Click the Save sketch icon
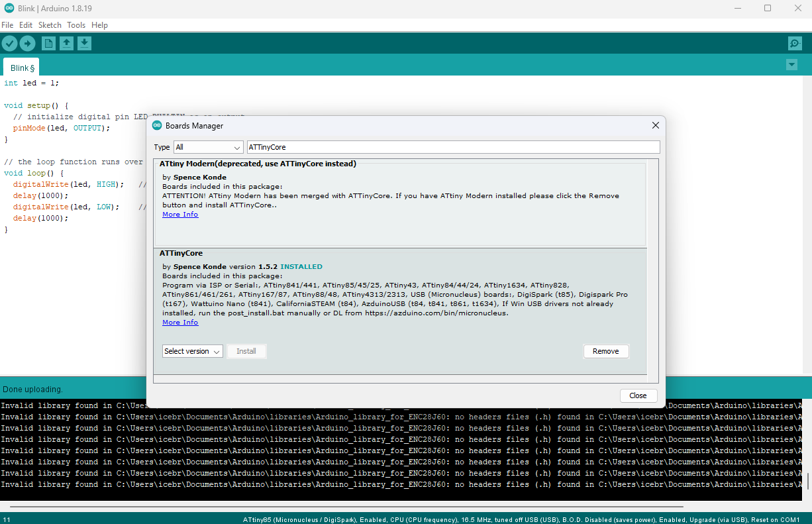This screenshot has height=524, width=812. click(84, 44)
